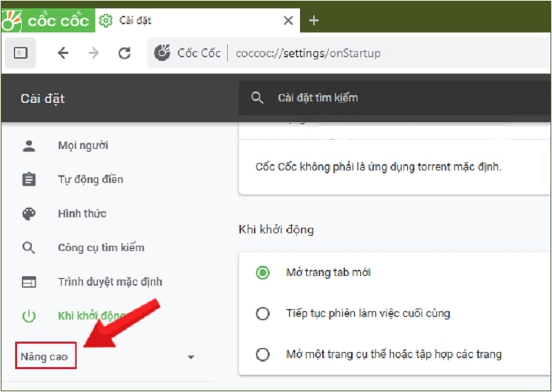Go forward with the forward arrow

[x=94, y=53]
